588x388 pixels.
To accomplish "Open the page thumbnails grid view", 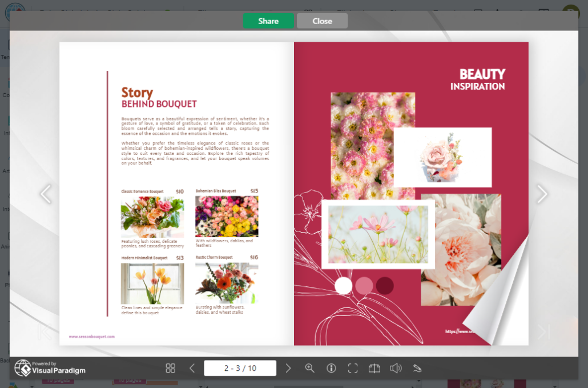I will [171, 368].
